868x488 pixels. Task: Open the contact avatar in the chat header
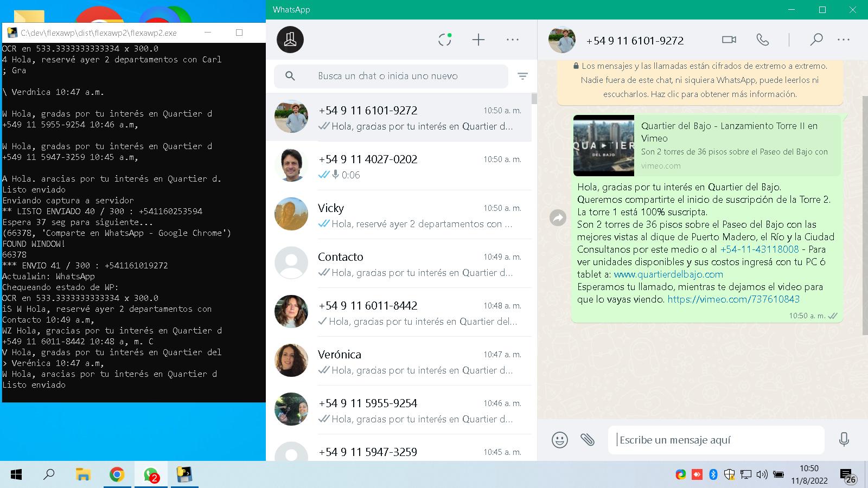coord(561,40)
